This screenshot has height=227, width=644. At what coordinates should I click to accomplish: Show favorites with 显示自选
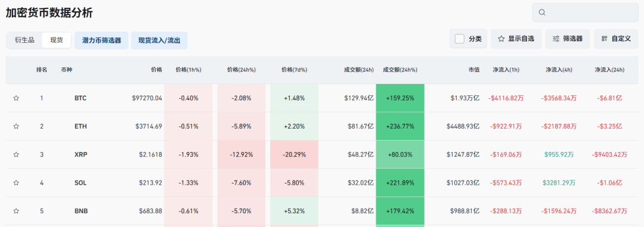click(x=516, y=39)
